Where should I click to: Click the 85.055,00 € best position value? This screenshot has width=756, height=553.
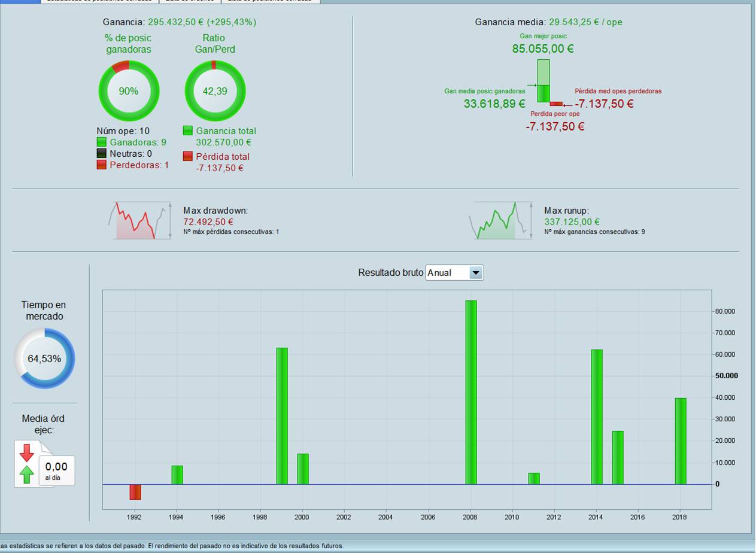[x=543, y=48]
